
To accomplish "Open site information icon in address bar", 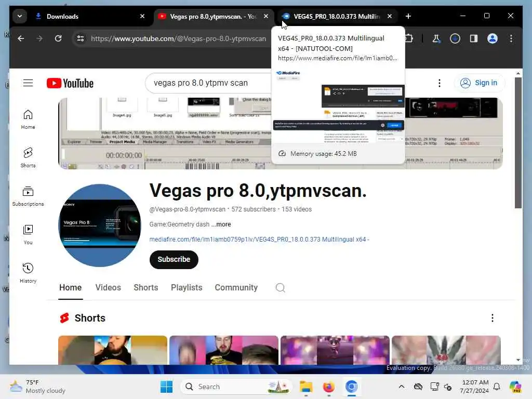I will coord(81,38).
